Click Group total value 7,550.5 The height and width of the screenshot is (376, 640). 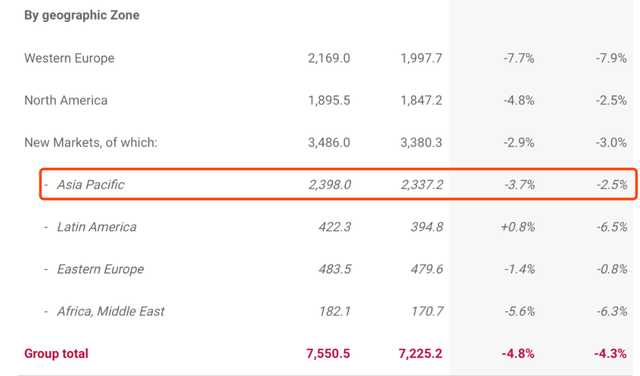pos(328,354)
